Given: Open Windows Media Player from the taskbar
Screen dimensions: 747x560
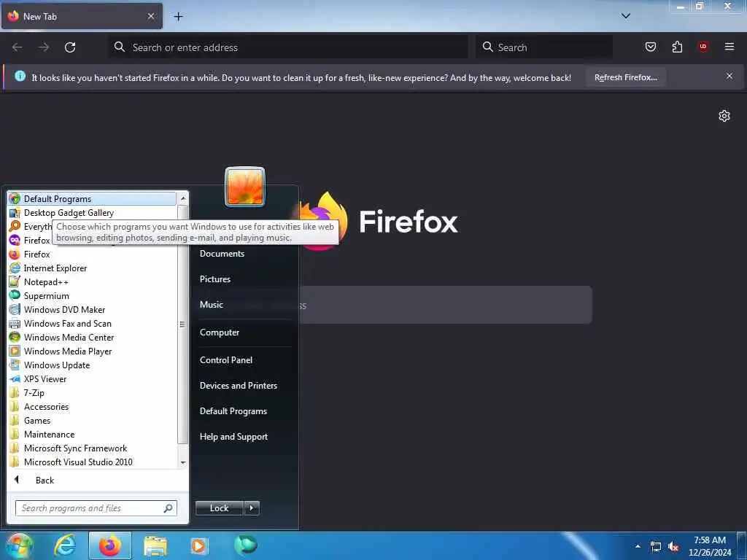Looking at the screenshot, I should pyautogui.click(x=199, y=545).
